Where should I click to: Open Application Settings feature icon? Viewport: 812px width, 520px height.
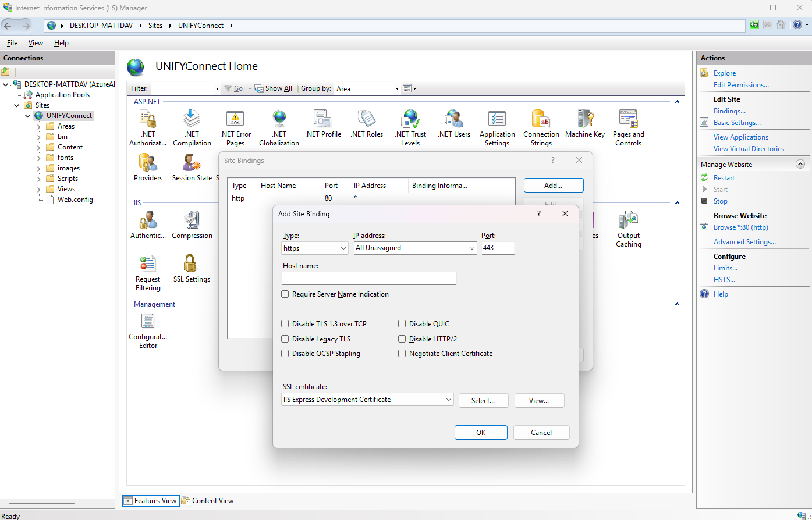coord(497,119)
